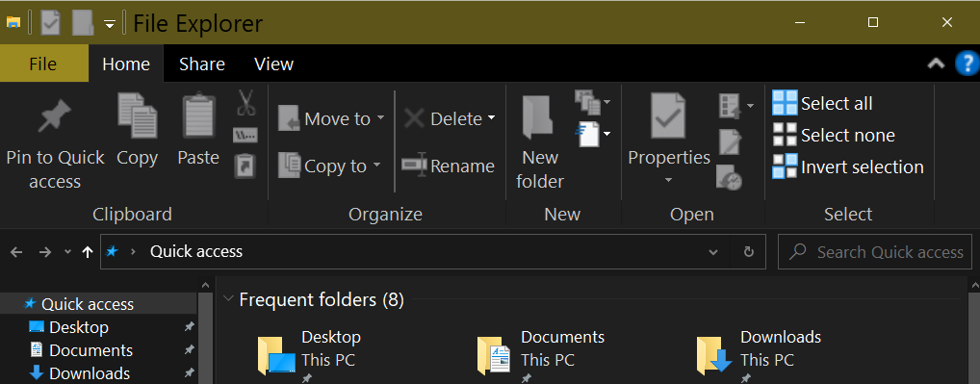Image resolution: width=980 pixels, height=384 pixels.
Task: Click Select all
Action: pos(822,103)
